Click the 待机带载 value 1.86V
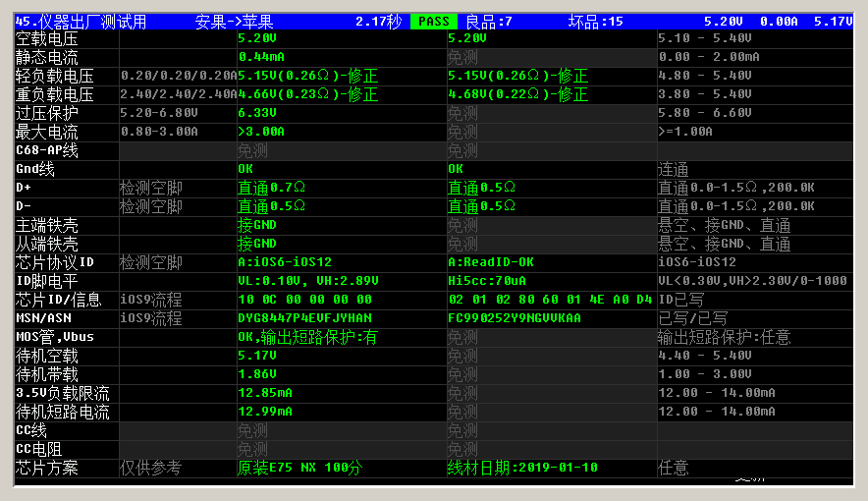Screen dimensions: 868x501 [257, 374]
